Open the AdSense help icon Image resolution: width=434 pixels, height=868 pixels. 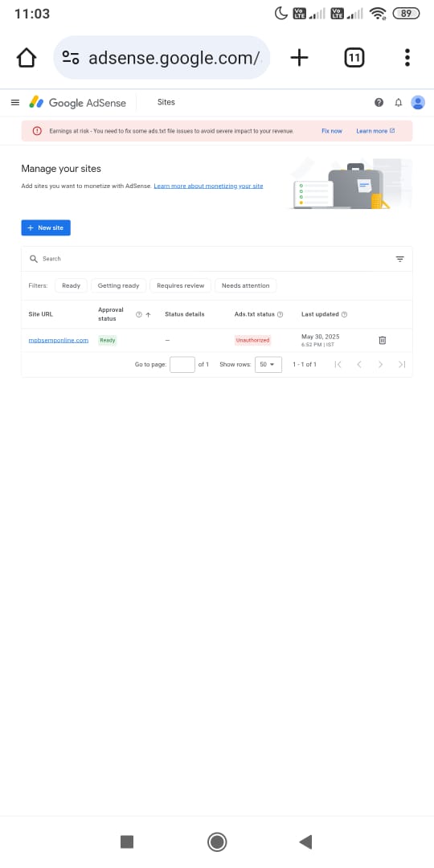[379, 102]
